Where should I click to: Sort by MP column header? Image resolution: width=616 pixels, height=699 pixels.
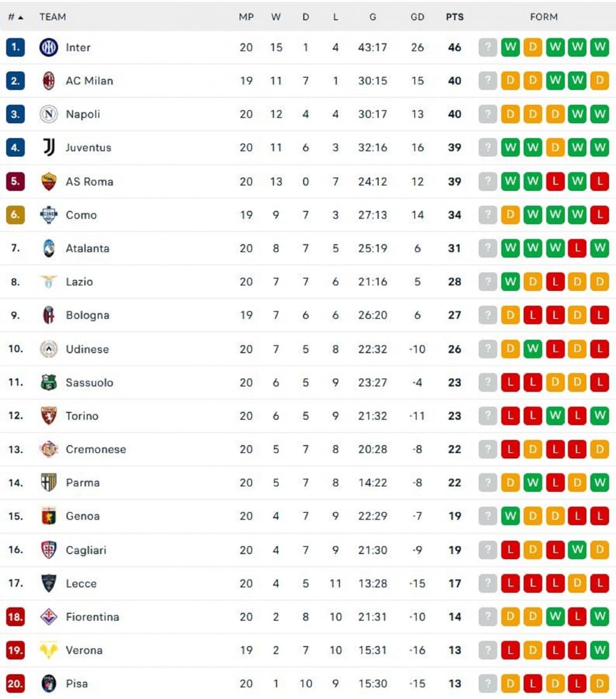point(246,17)
